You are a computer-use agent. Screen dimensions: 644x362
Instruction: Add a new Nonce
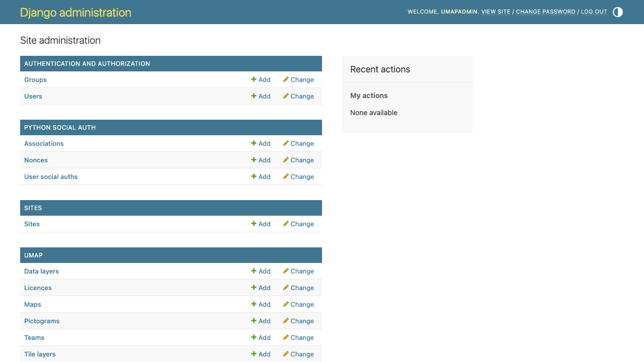tap(261, 160)
